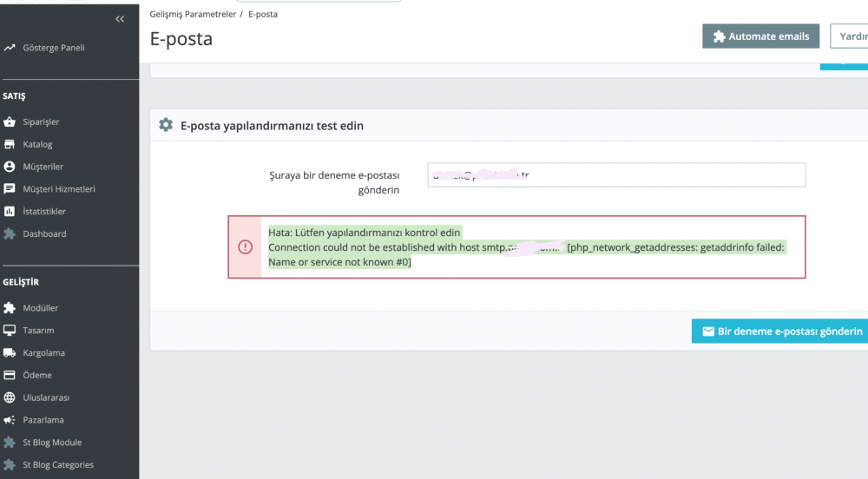
Task: Click the Siparişler basket icon
Action: 10,122
